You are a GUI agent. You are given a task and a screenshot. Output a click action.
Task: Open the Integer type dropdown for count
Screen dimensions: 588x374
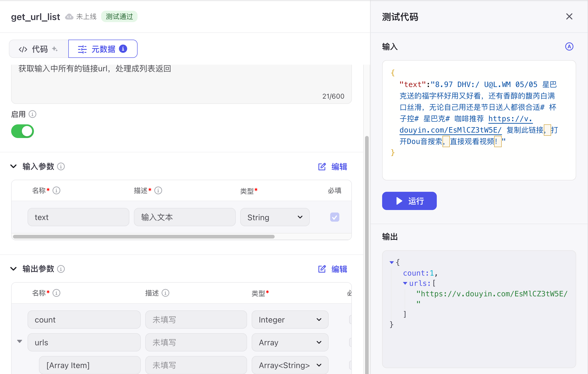click(319, 319)
